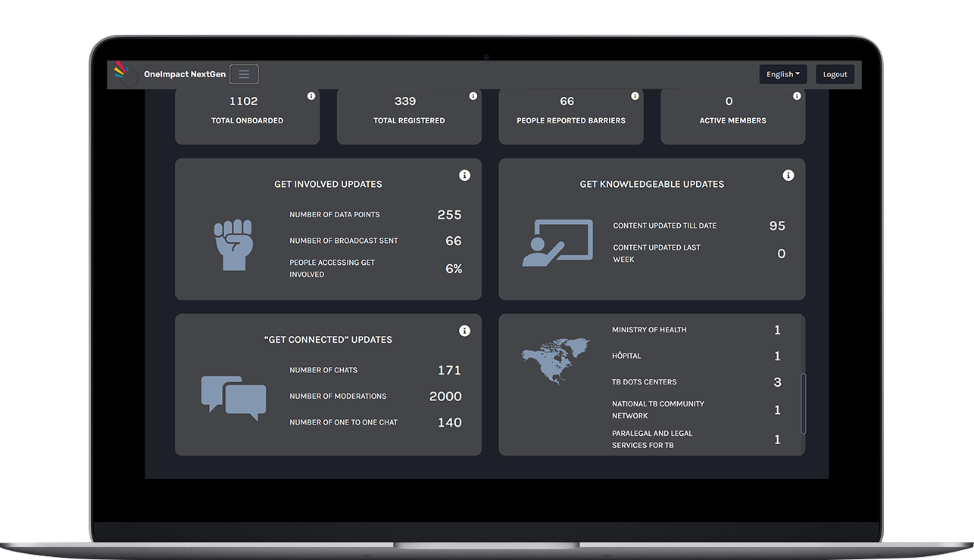Click the teacher whiteboard icon
The width and height of the screenshot is (974, 560).
click(x=557, y=243)
